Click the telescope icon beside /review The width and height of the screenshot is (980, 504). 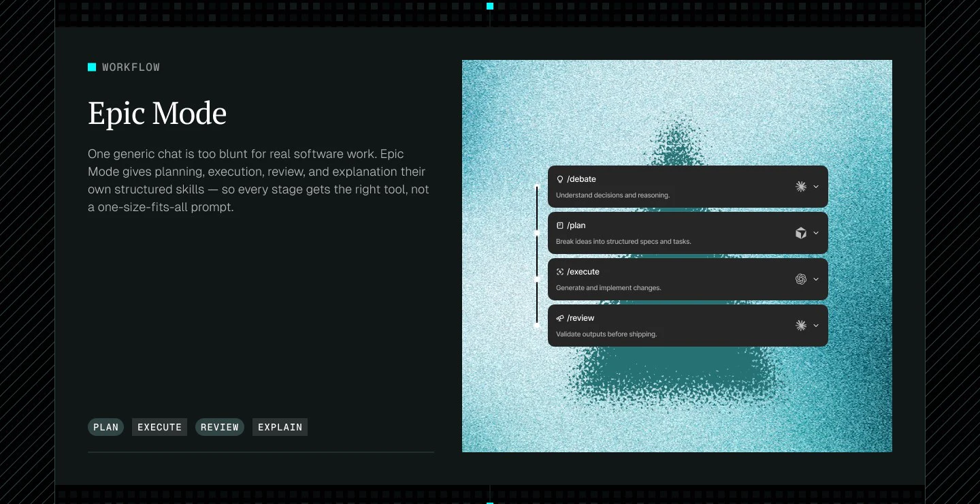point(560,318)
